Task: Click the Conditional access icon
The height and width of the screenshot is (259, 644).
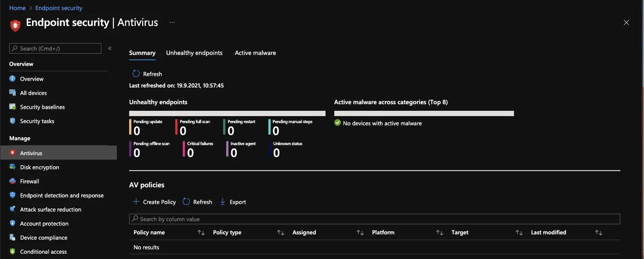Action: pos(12,252)
